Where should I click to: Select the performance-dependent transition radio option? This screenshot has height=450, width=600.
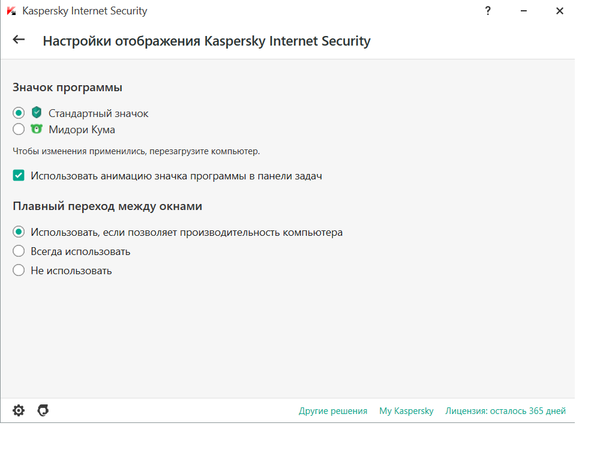point(19,232)
